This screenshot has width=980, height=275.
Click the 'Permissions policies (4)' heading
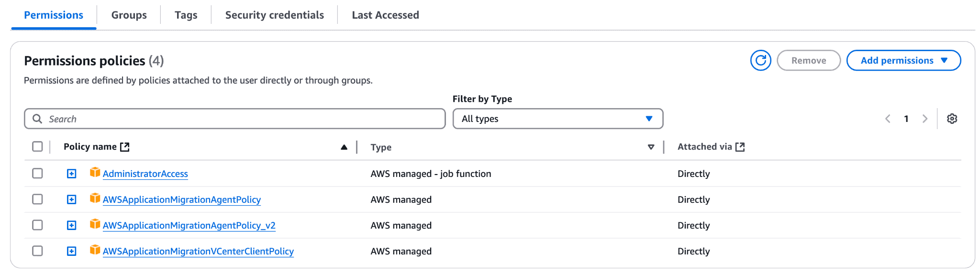(94, 61)
